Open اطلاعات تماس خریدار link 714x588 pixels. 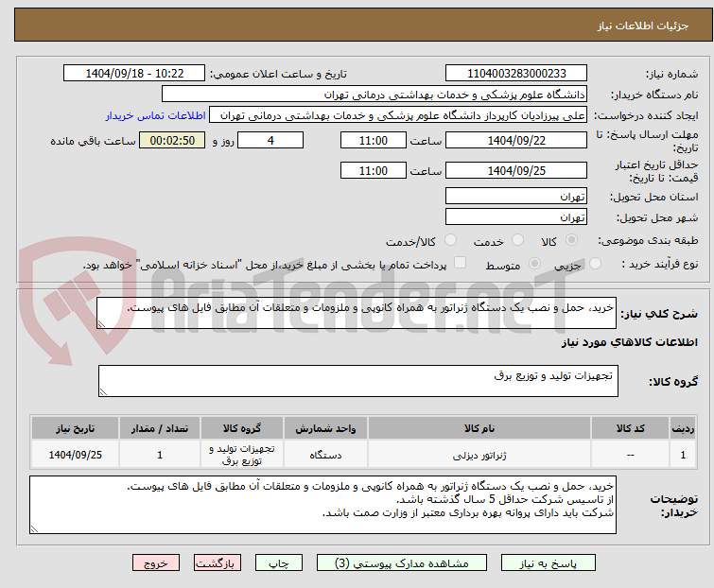(x=156, y=115)
